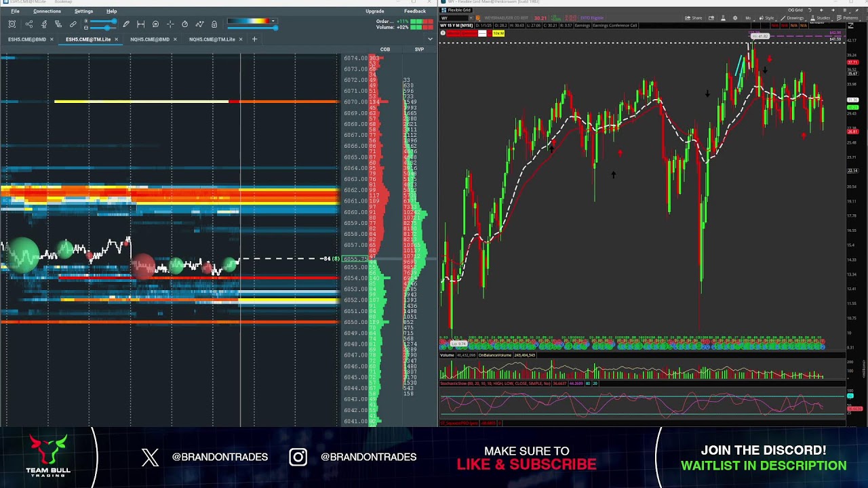Image resolution: width=868 pixels, height=488 pixels.
Task: Select the horizontal measure tool in Bookmap
Action: tap(140, 24)
